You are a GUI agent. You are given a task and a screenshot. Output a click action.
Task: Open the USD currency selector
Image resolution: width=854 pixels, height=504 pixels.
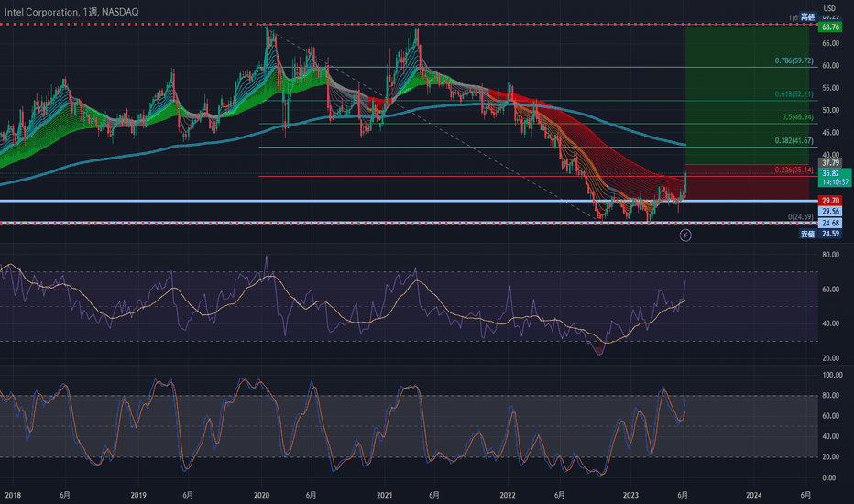click(829, 8)
